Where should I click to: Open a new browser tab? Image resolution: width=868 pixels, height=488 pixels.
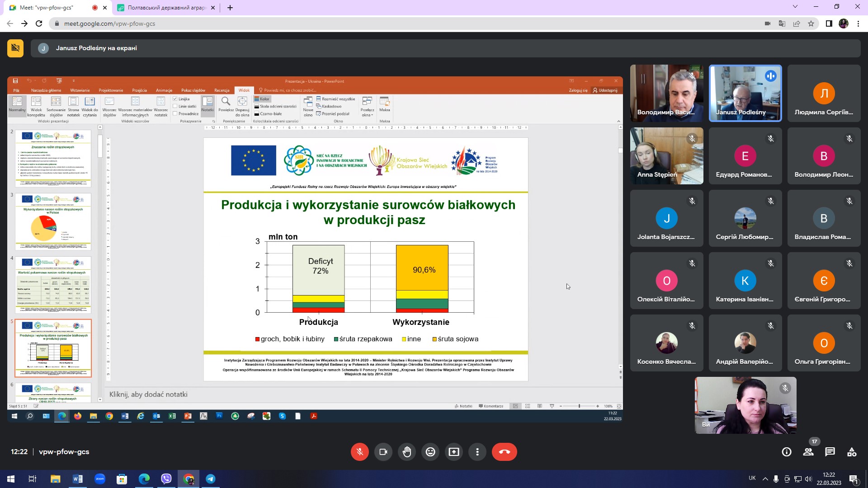click(230, 8)
